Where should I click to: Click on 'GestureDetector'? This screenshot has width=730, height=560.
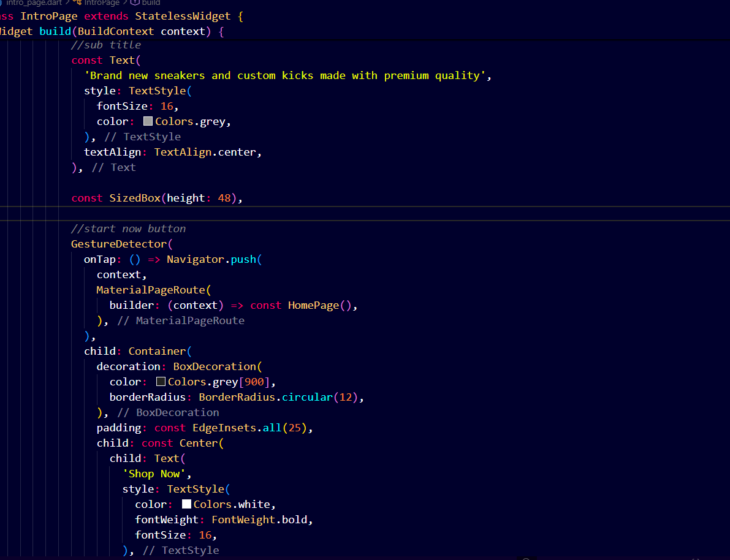pos(119,244)
